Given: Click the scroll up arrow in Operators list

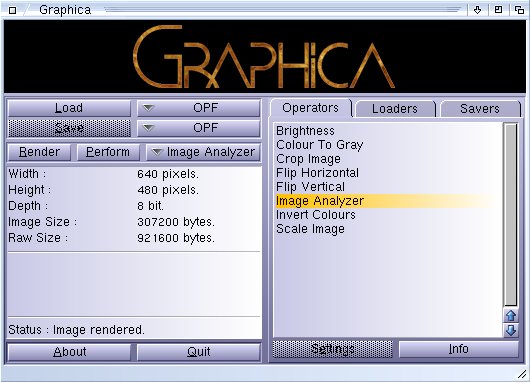Looking at the screenshot, I should coord(511,316).
